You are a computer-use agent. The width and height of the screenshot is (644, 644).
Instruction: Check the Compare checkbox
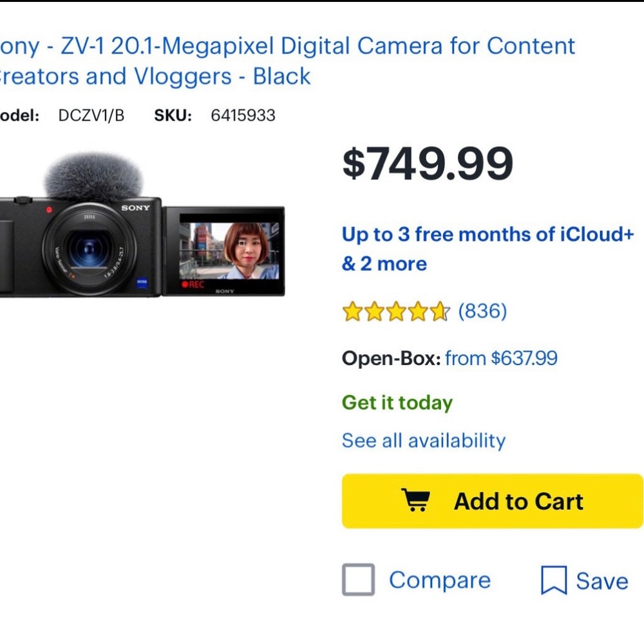pyautogui.click(x=358, y=580)
